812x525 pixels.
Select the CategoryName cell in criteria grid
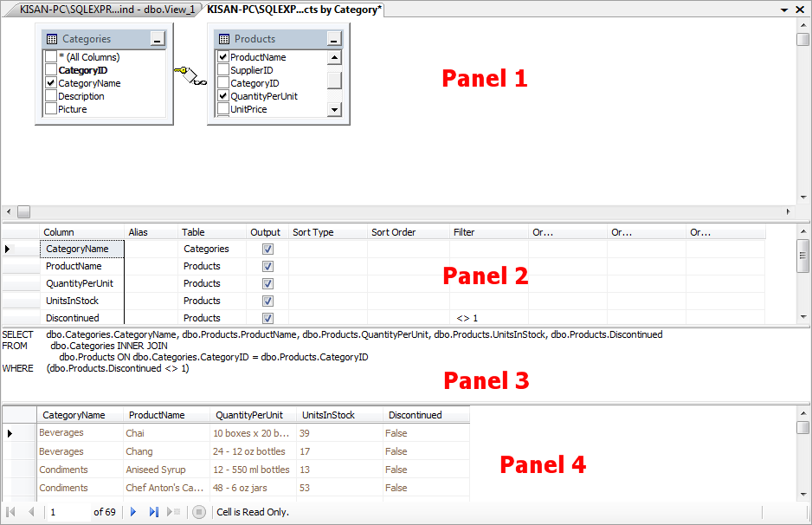82,249
